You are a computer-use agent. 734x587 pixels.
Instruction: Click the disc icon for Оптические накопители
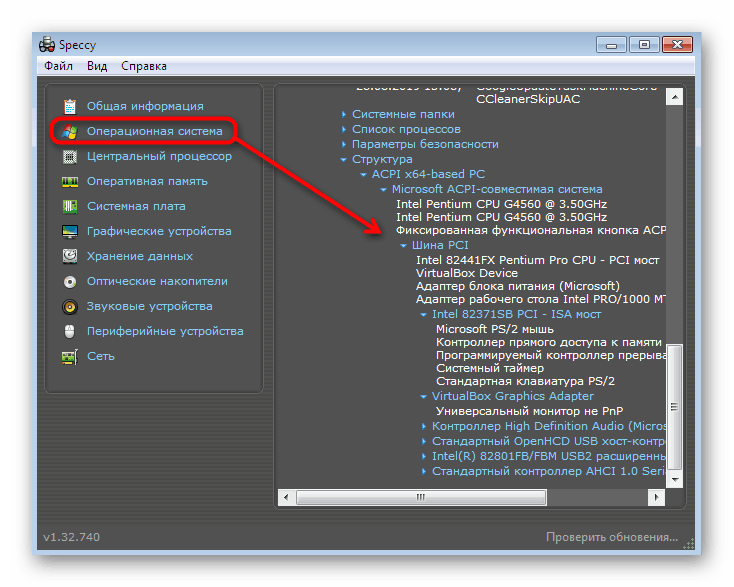[x=70, y=281]
